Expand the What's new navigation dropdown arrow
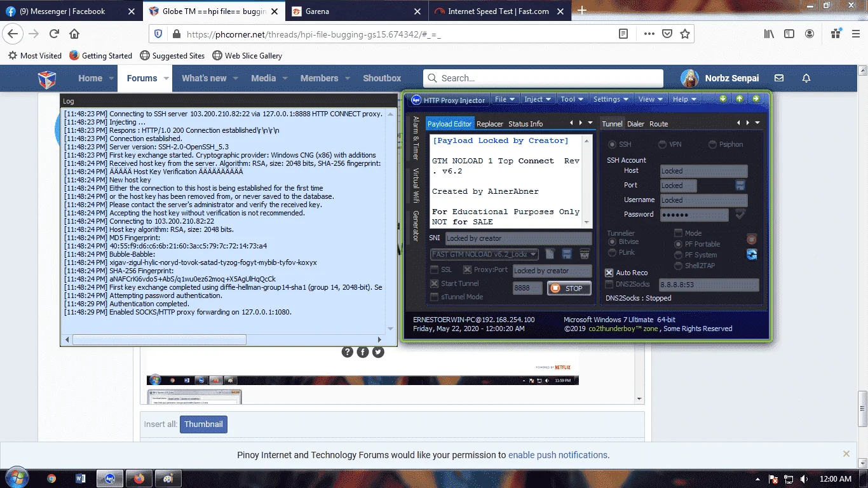Viewport: 868px width, 488px height. (235, 79)
